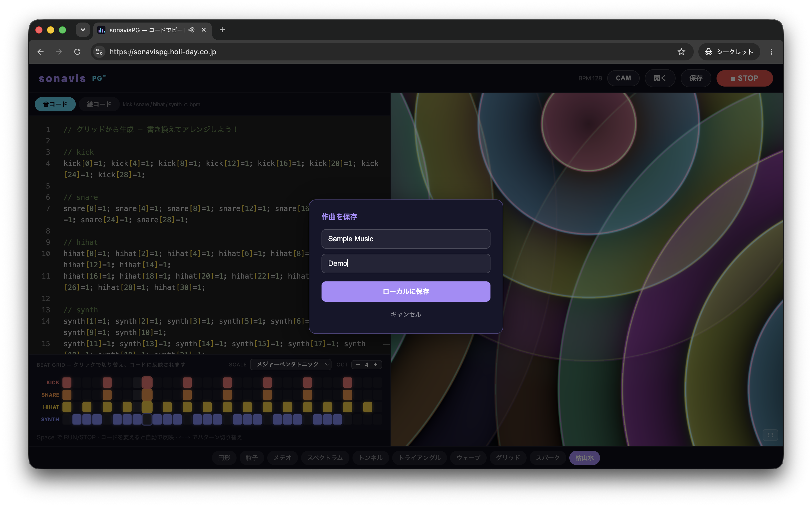Screen dimensions: 812x507
Task: Decrease the octave with the minus button
Action: pyautogui.click(x=358, y=364)
